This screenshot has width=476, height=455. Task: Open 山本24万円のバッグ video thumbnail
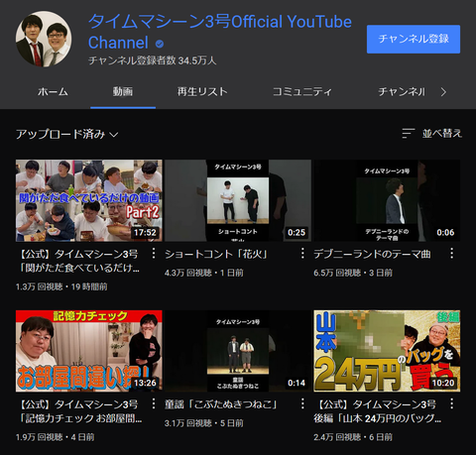(387, 351)
